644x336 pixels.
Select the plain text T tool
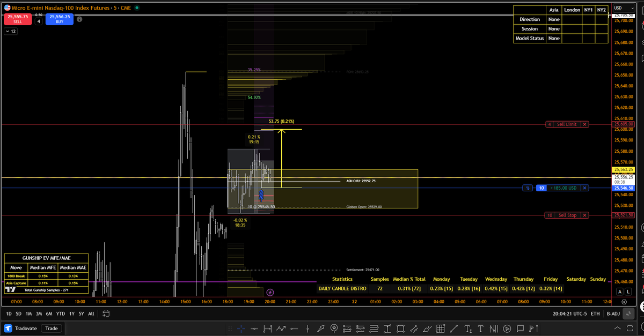point(480,328)
